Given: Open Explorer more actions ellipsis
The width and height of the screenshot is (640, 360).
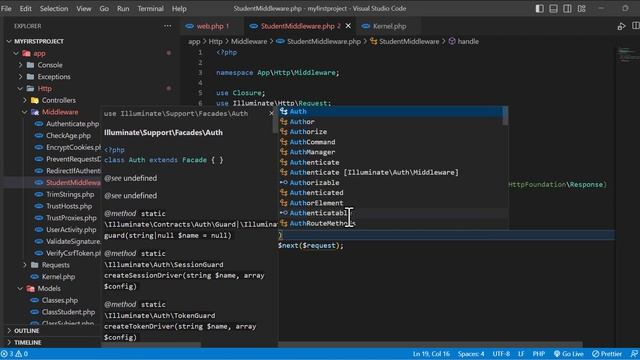Looking at the screenshot, I should point(167,26).
